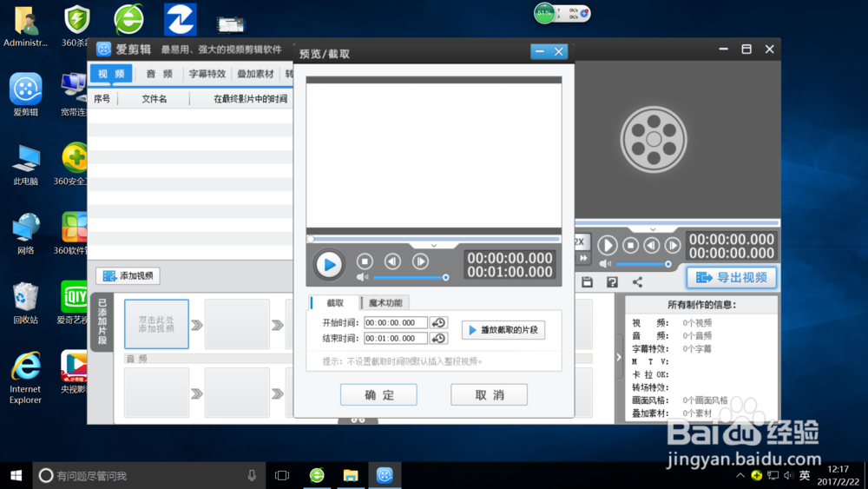Open the 音频 tab in 爱剪辑

[x=160, y=74]
